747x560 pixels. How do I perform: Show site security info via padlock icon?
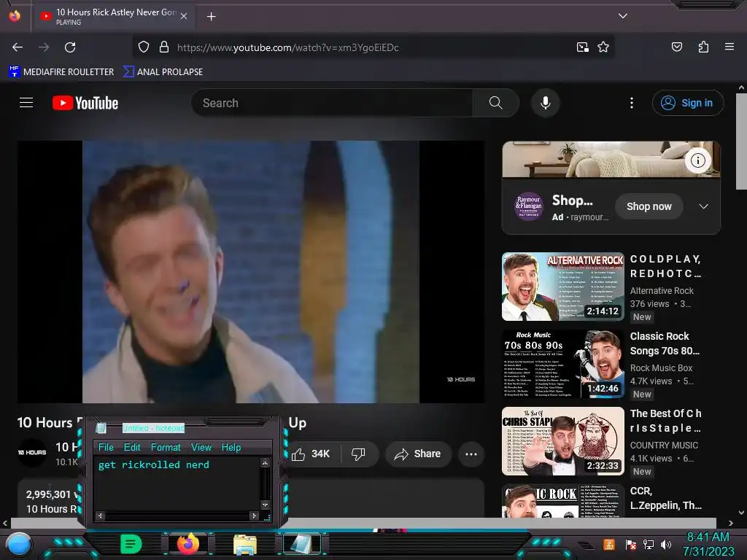pyautogui.click(x=164, y=47)
